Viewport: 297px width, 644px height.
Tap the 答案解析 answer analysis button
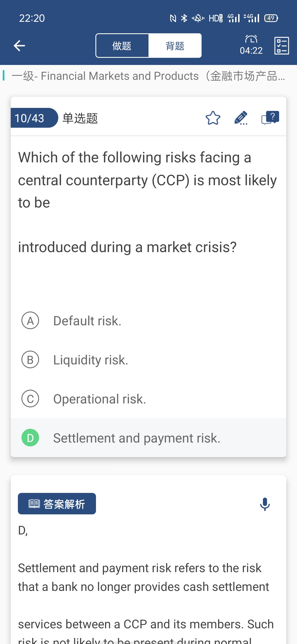tap(57, 504)
